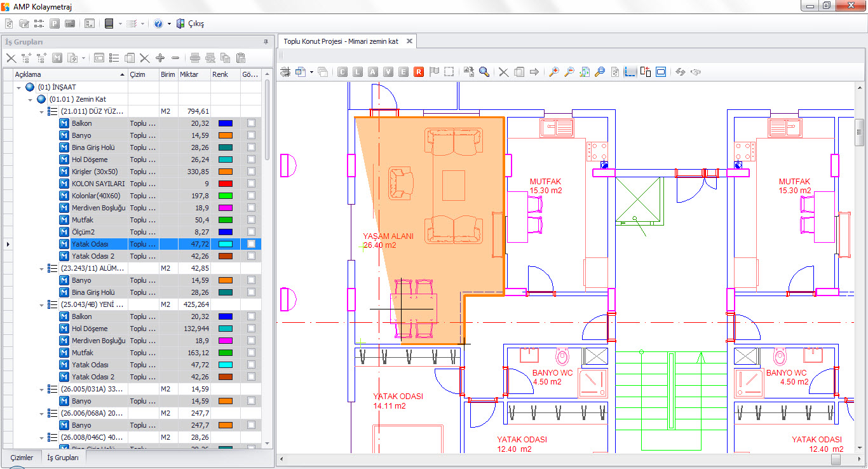Click the plus icon in İş Grupları toolbar
This screenshot has height=469, width=868.
point(160,58)
